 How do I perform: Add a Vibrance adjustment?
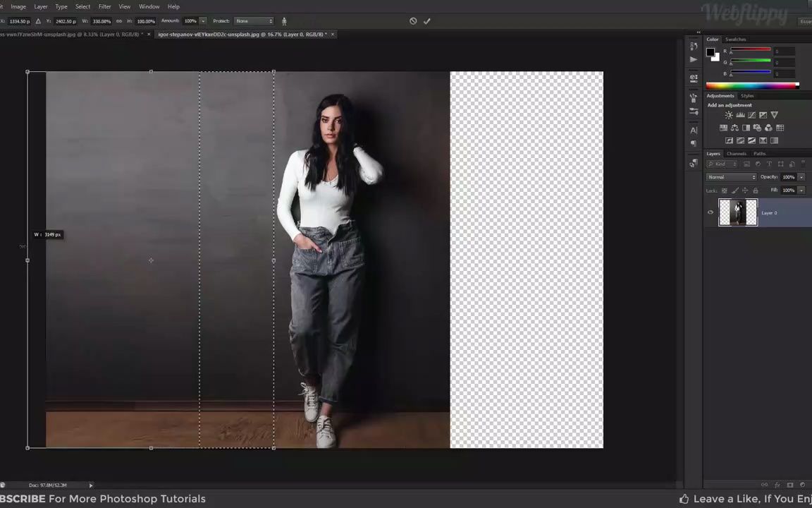pyautogui.click(x=774, y=115)
